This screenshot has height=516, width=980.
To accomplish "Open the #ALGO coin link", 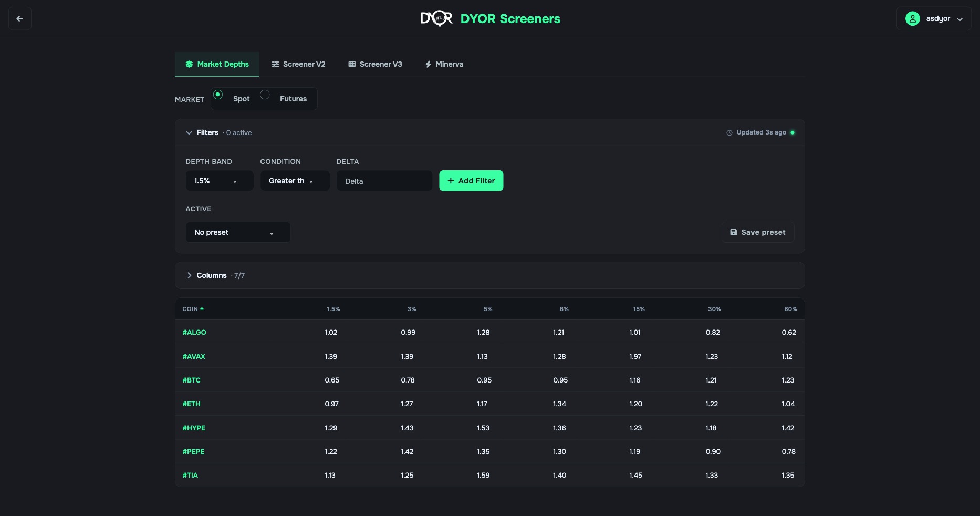I will pyautogui.click(x=194, y=332).
